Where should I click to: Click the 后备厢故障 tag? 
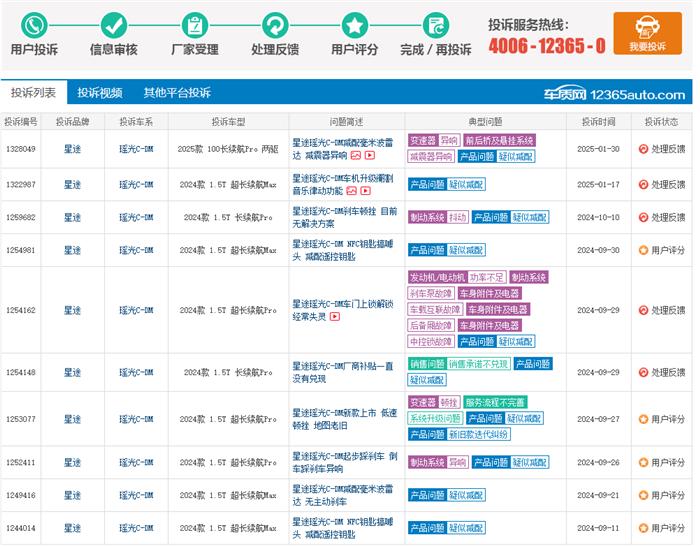431,326
